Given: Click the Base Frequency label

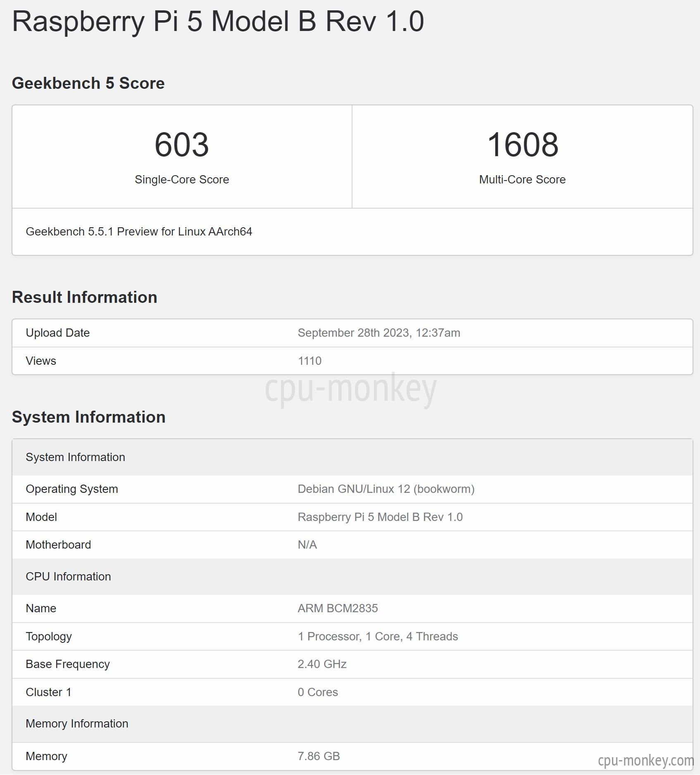Looking at the screenshot, I should point(68,664).
